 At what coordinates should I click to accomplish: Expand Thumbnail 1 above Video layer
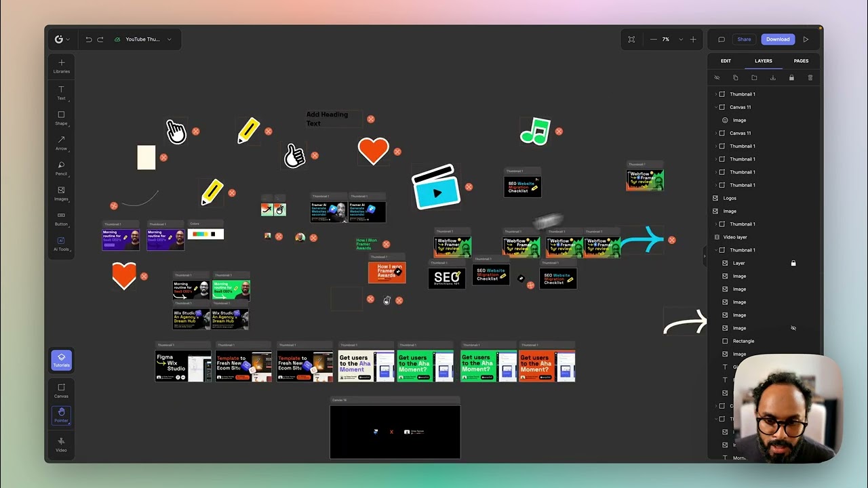click(715, 224)
